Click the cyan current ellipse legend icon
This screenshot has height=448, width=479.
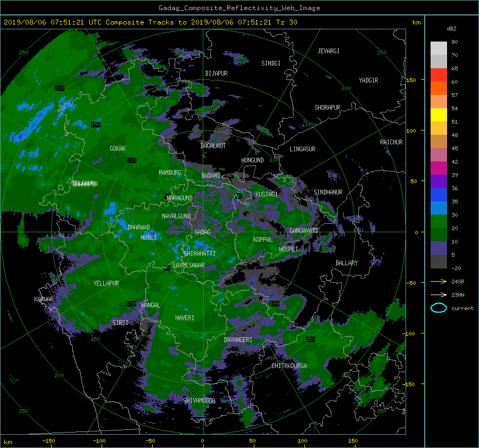[439, 308]
